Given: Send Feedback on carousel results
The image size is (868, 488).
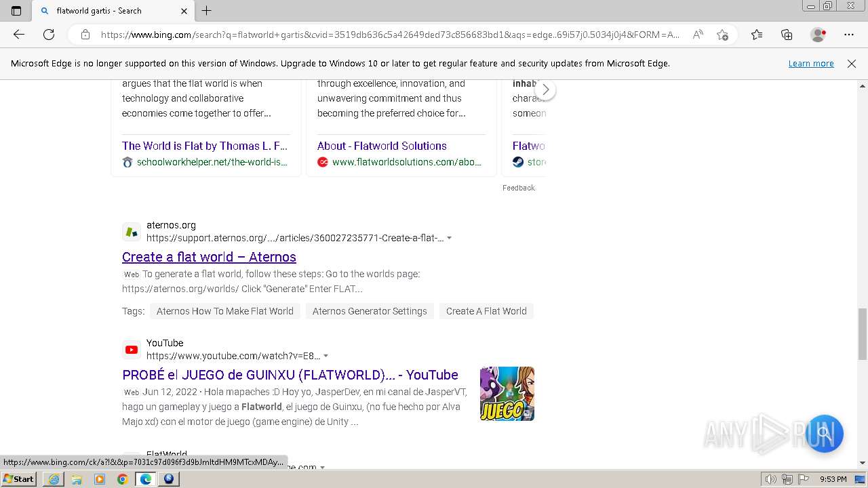Looking at the screenshot, I should 519,188.
